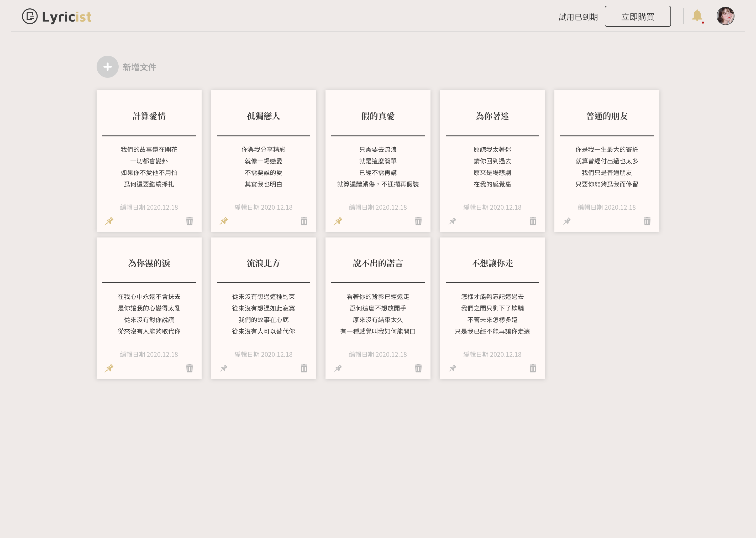Image resolution: width=756 pixels, height=538 pixels.
Task: Open the user avatar profile
Action: [x=725, y=16]
